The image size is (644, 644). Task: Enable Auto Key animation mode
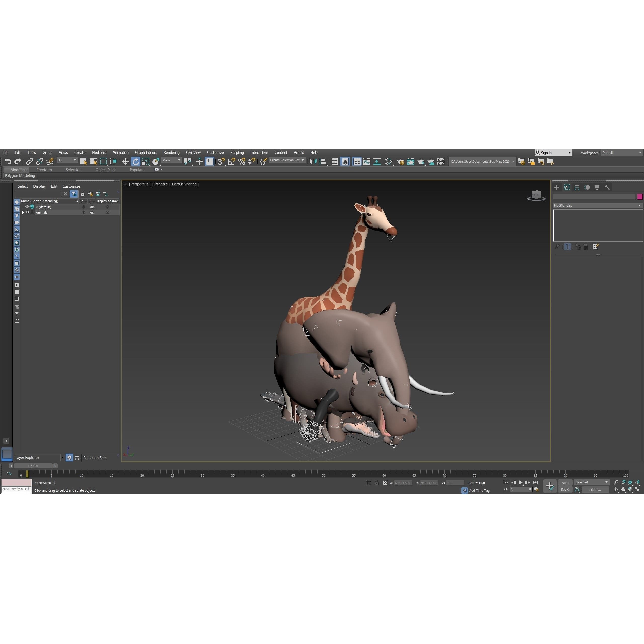(565, 483)
